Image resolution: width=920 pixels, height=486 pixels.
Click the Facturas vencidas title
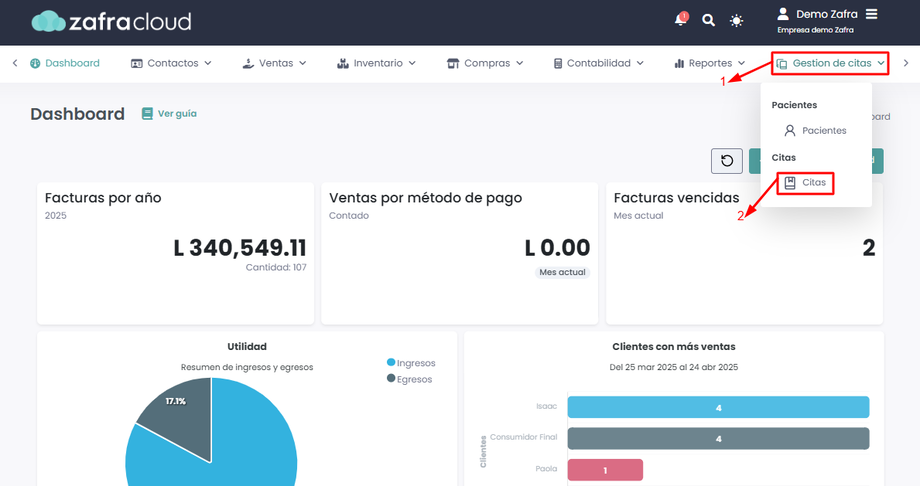pos(677,198)
